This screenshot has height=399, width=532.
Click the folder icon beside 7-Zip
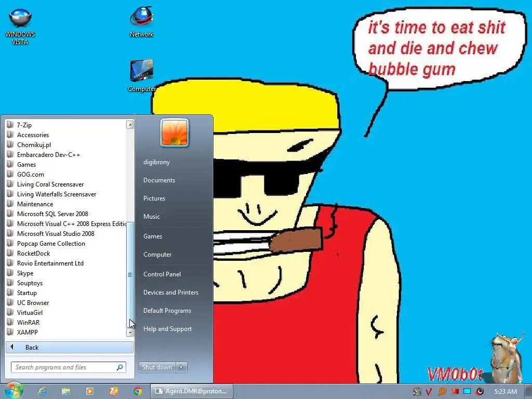[10, 125]
